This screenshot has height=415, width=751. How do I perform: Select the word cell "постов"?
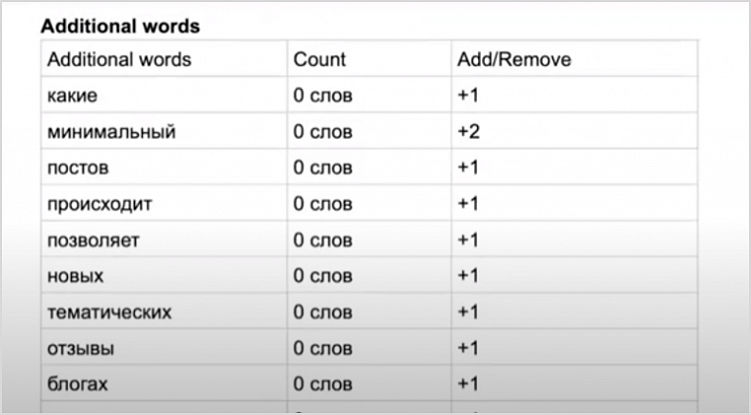[77, 168]
